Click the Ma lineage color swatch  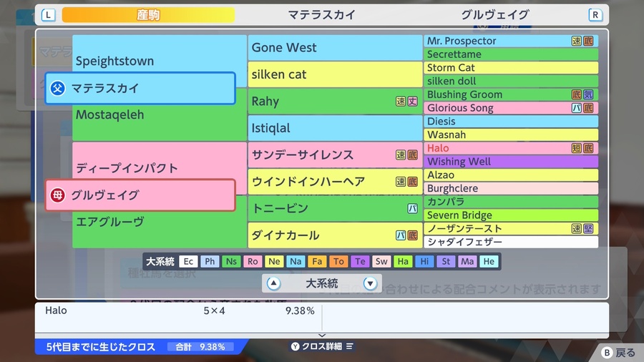point(467,261)
